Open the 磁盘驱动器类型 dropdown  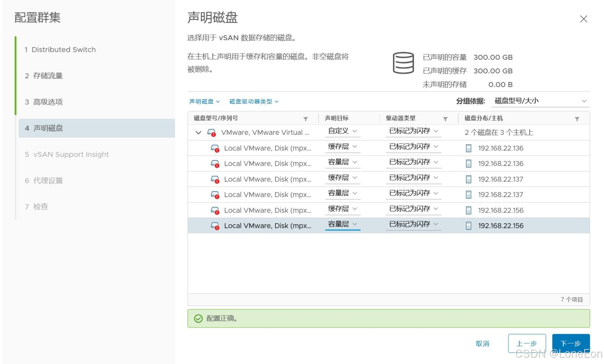[254, 101]
